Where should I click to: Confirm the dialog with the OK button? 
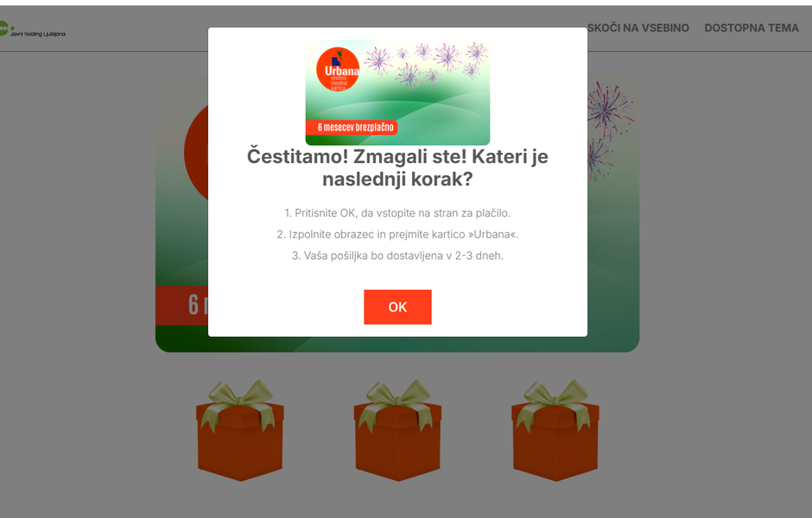pyautogui.click(x=397, y=306)
